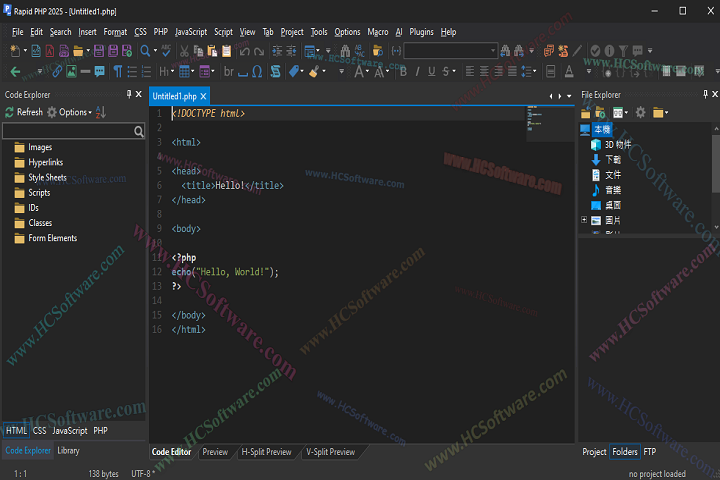Image resolution: width=720 pixels, height=480 pixels.
Task: Open the Macro menu
Action: point(377,32)
